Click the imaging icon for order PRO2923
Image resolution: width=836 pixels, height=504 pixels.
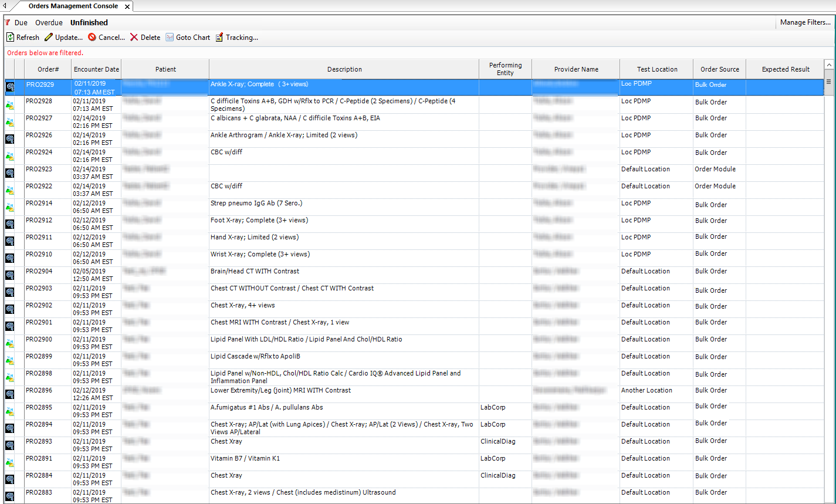(x=10, y=173)
